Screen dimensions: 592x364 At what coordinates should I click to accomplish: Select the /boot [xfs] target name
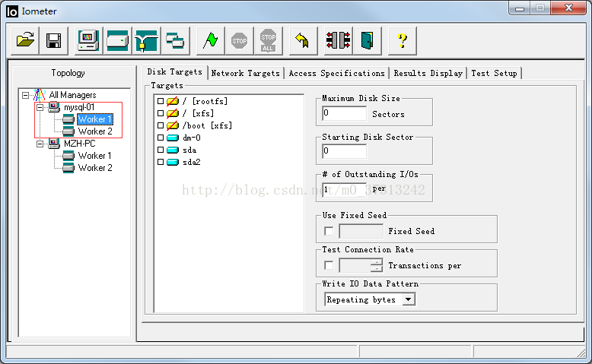tap(207, 125)
